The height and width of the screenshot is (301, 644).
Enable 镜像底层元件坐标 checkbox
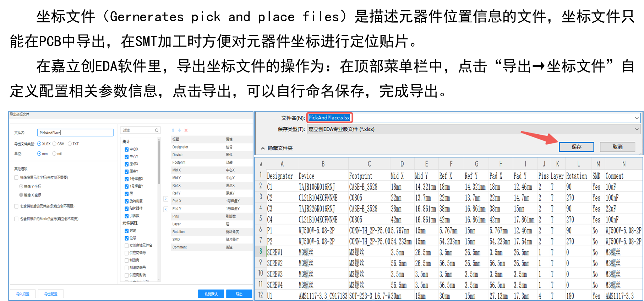tap(16, 178)
